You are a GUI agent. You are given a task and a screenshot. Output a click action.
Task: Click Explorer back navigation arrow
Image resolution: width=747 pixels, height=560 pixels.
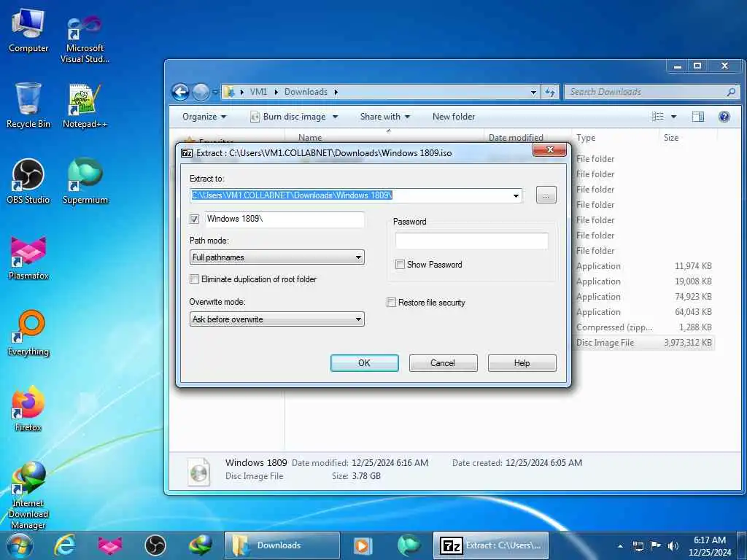pyautogui.click(x=181, y=92)
